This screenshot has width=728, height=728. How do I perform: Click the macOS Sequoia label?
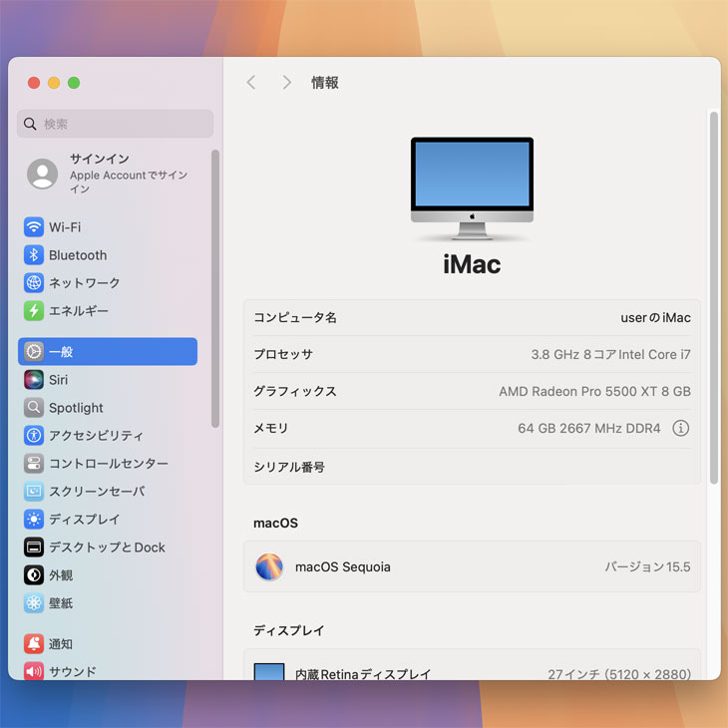(343, 566)
